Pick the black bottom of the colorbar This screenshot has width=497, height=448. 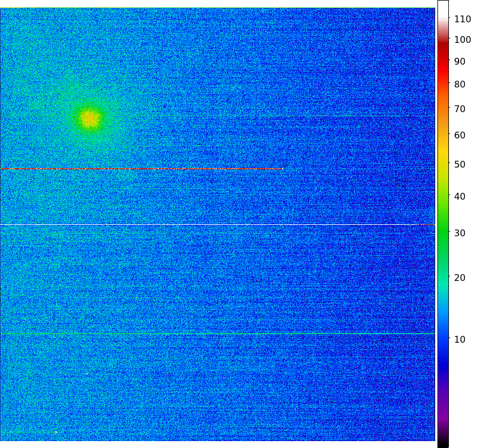[x=443, y=443]
